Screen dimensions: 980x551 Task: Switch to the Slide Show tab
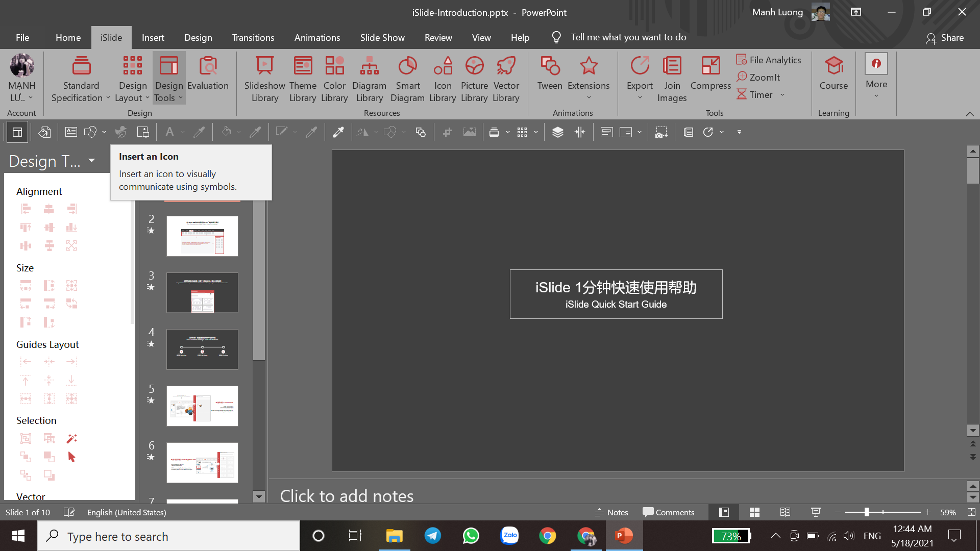(382, 37)
